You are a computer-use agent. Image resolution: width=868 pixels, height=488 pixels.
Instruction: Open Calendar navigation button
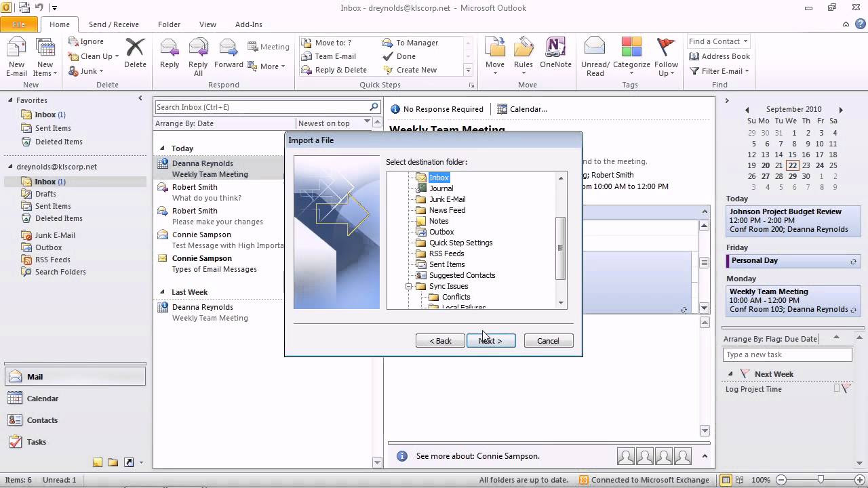(x=75, y=399)
